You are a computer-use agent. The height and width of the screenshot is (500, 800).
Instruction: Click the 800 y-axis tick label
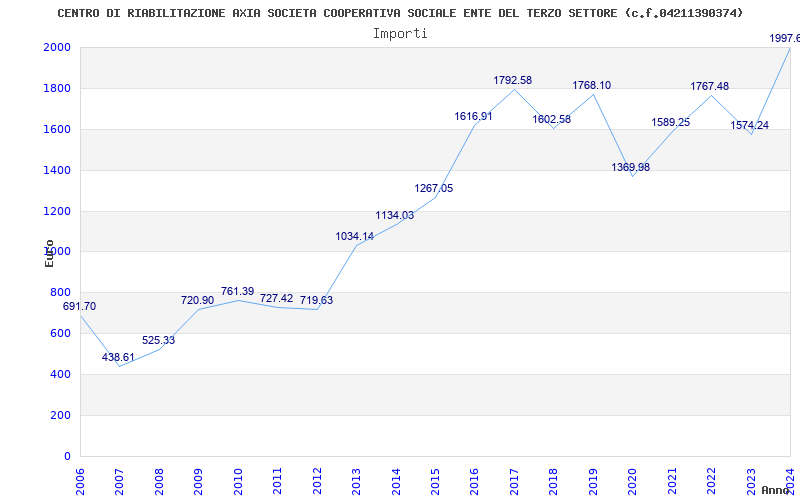pos(61,292)
